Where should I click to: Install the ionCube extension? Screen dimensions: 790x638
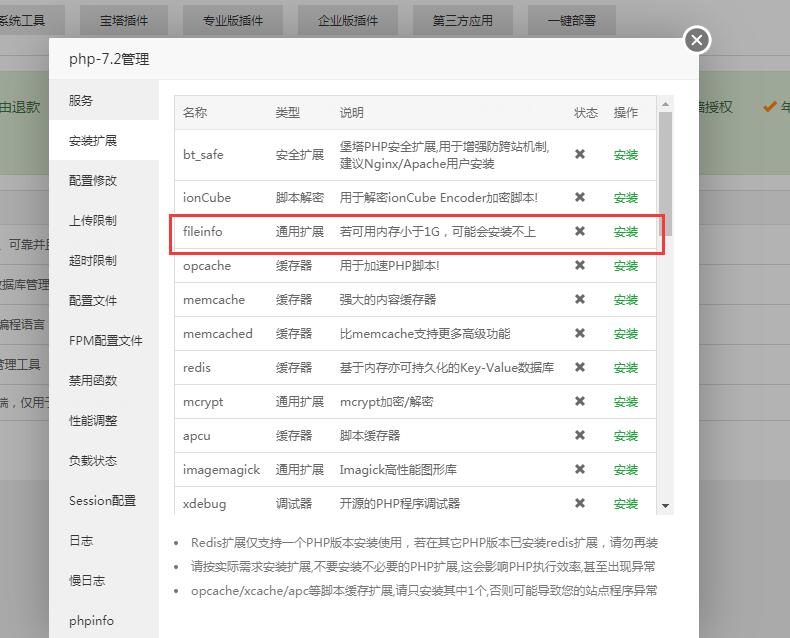[626, 198]
